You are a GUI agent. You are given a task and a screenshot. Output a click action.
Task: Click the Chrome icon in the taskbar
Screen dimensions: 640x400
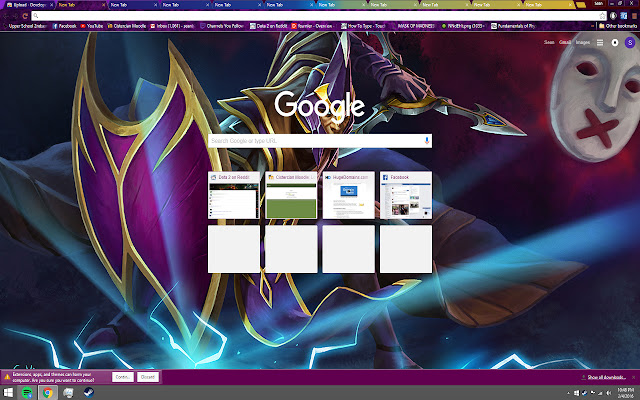click(48, 393)
